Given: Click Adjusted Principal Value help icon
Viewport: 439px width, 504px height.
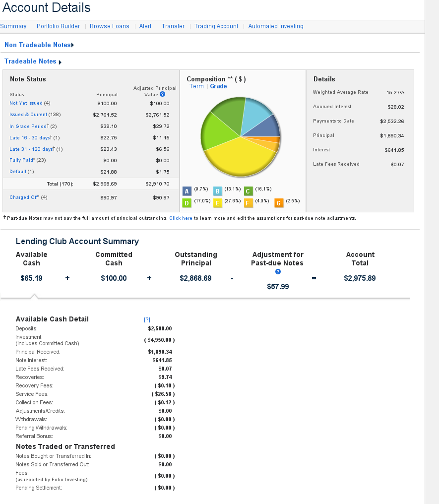Looking at the screenshot, I should [162, 94].
